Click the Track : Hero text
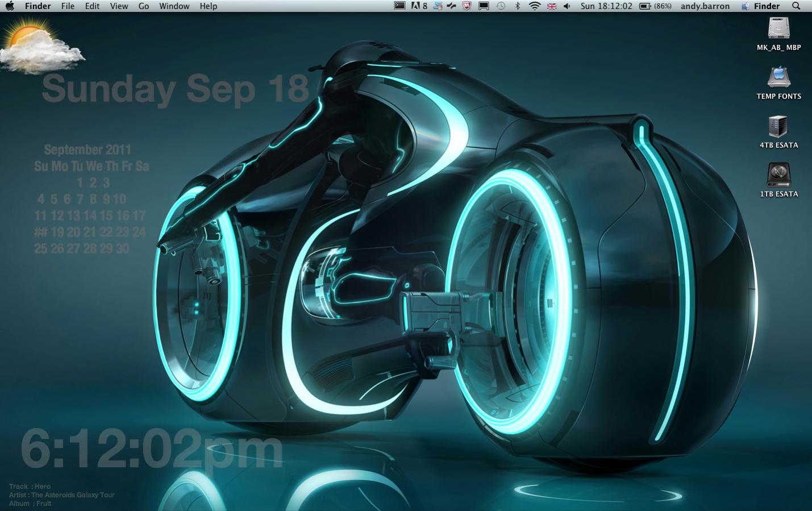Screen dimensions: 812x511 click(x=30, y=487)
